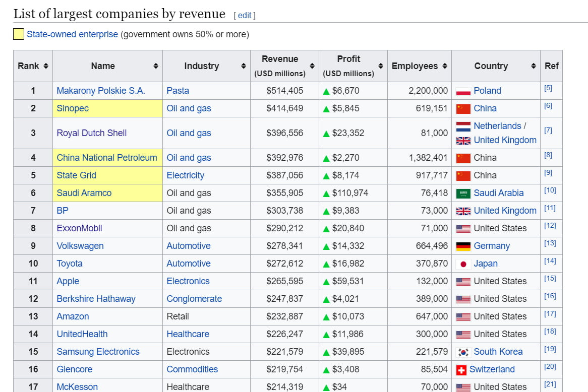This screenshot has height=392, width=588.
Task: Open the Healthcare link in UnitedHealth row
Action: point(188,334)
